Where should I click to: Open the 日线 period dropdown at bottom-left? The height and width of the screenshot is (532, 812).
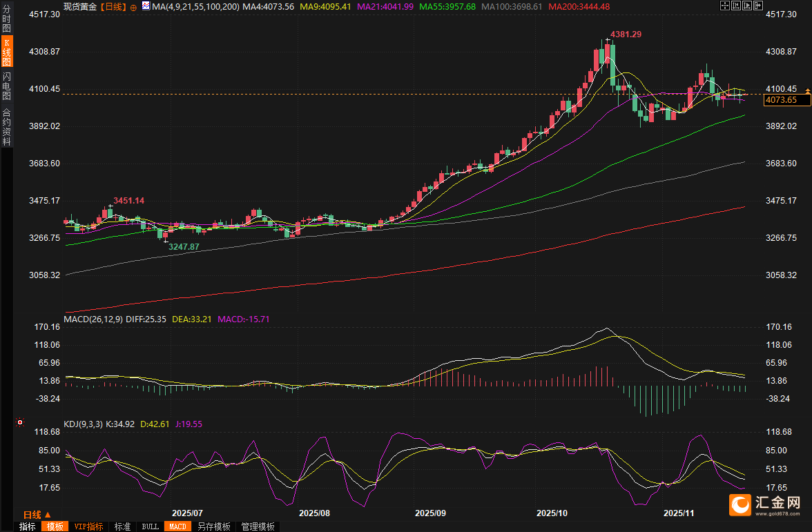(37, 515)
